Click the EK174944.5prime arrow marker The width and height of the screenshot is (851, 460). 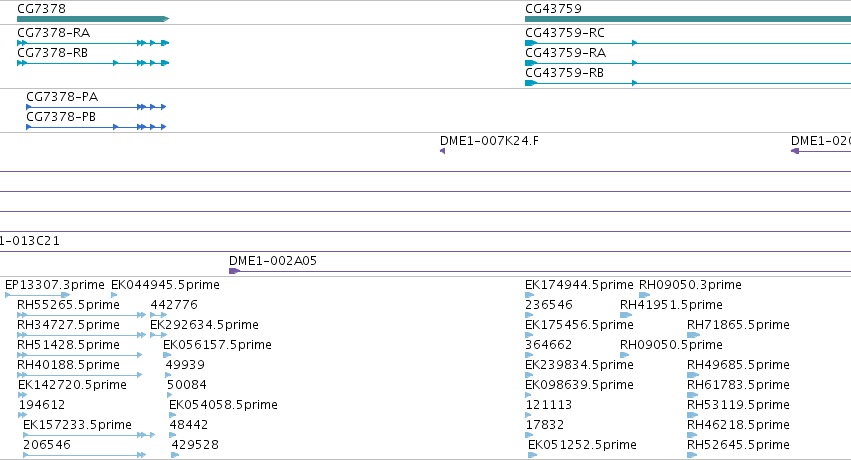pos(529,295)
